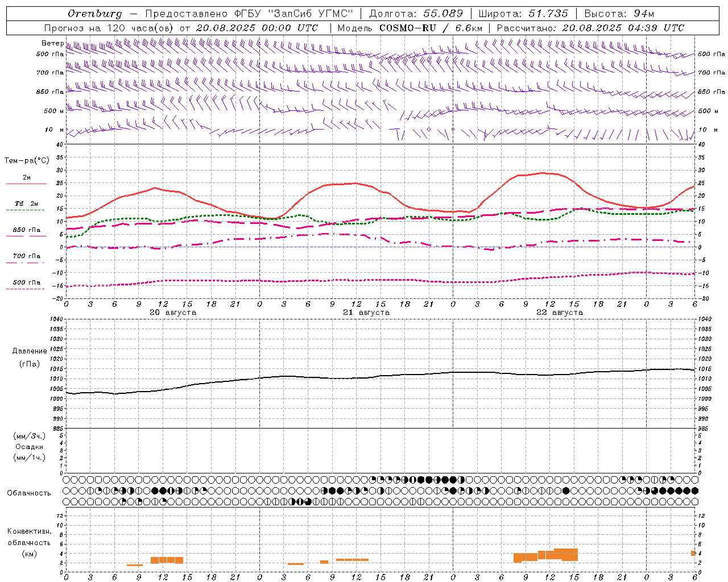Click the left 10 м wind level label
The width and height of the screenshot is (728, 582).
[x=49, y=130]
